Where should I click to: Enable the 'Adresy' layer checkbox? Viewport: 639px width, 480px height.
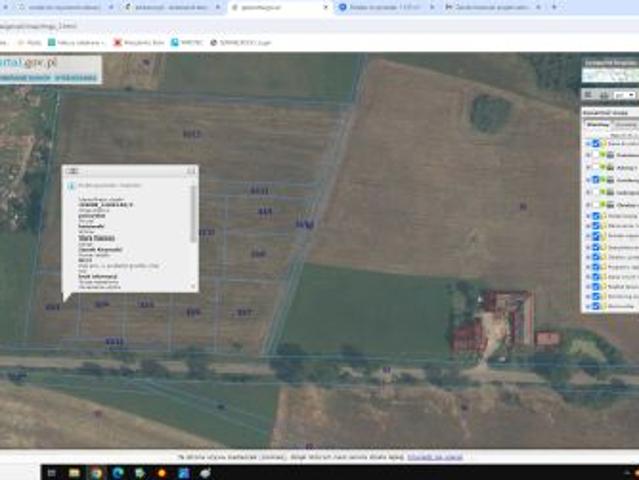(x=596, y=167)
